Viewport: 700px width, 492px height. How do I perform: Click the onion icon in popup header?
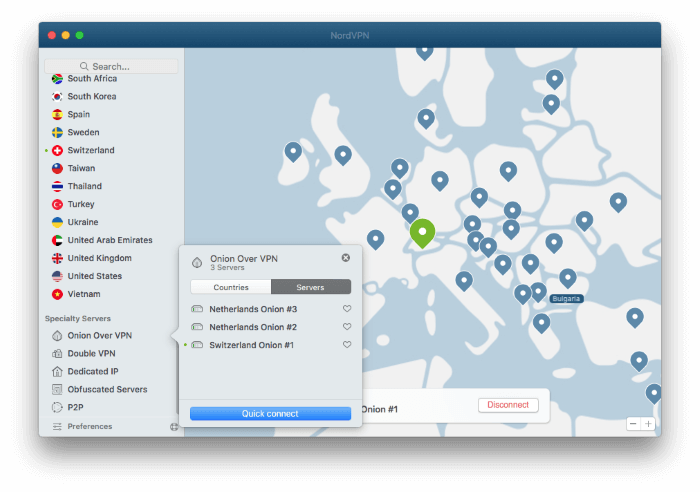pos(197,263)
